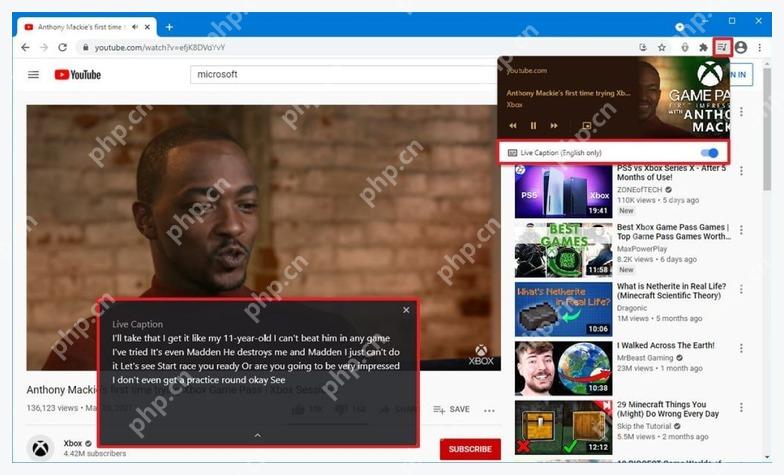Viewport: 784px width, 475px height.
Task: Open the Xbox channel name link
Action: [x=72, y=443]
